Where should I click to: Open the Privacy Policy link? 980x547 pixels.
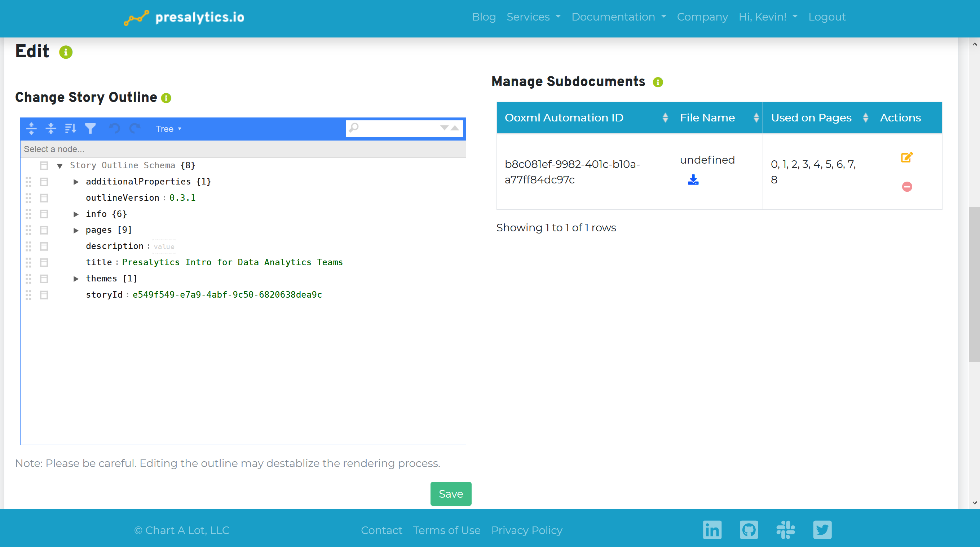pos(526,530)
